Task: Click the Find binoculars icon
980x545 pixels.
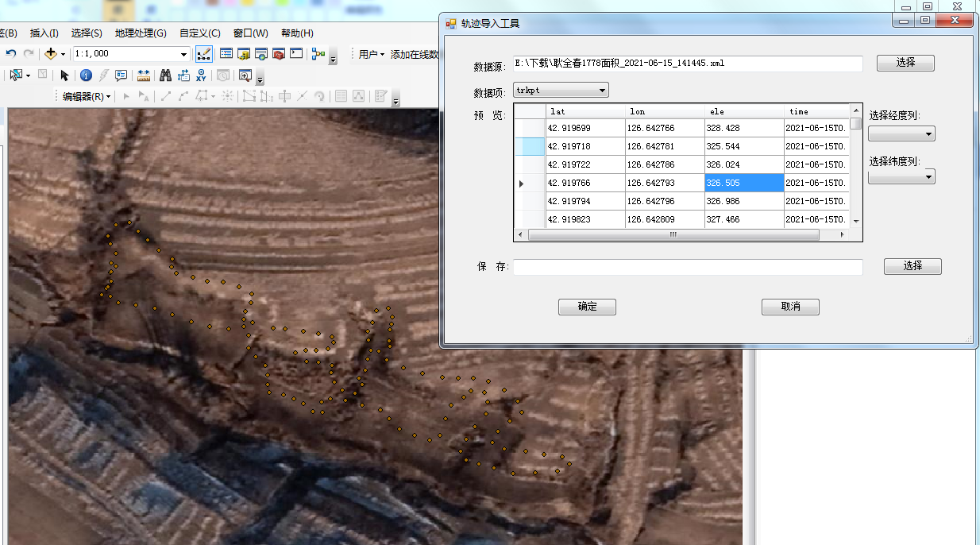Action: pos(165,75)
